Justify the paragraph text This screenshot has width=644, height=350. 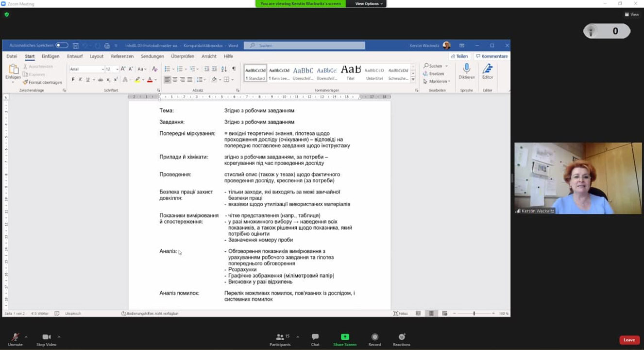(x=189, y=80)
